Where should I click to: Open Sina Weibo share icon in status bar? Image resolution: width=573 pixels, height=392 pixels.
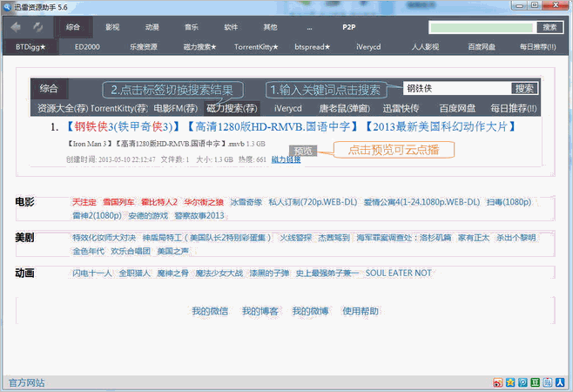click(x=498, y=382)
